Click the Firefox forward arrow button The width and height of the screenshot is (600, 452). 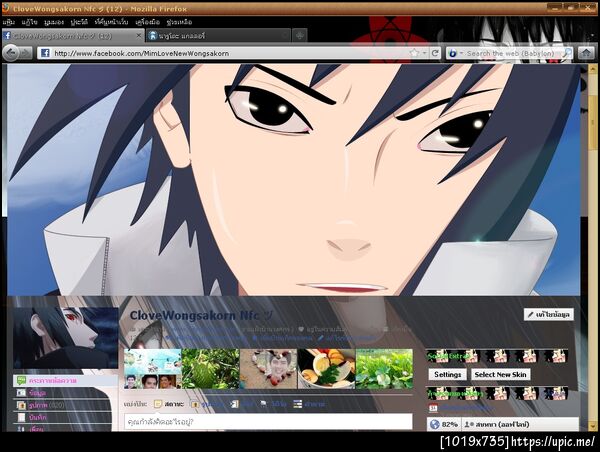pyautogui.click(x=26, y=53)
